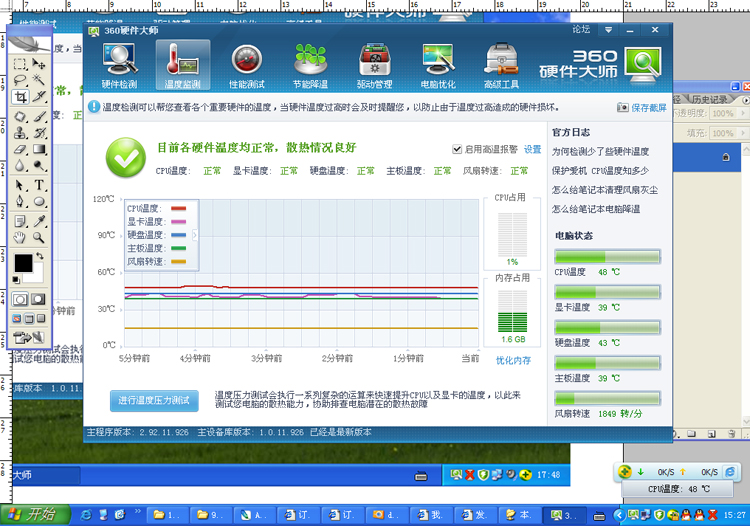Click the CPU温度 48℃ status bar
The height and width of the screenshot is (526, 750).
pos(607,257)
